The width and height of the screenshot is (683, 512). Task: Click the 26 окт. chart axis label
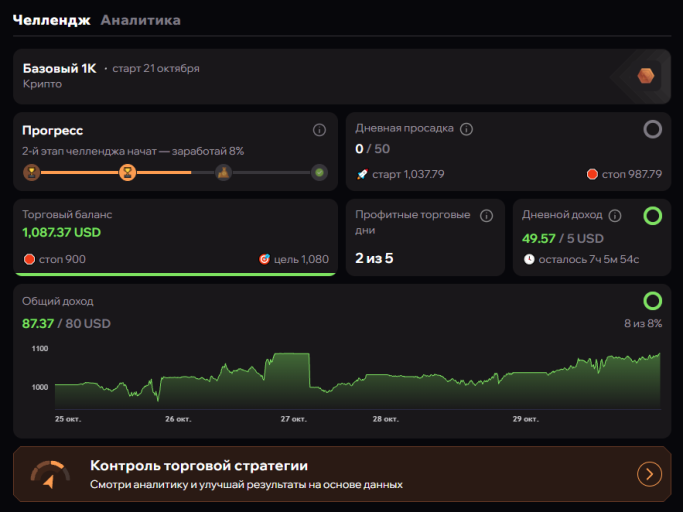coord(178,419)
